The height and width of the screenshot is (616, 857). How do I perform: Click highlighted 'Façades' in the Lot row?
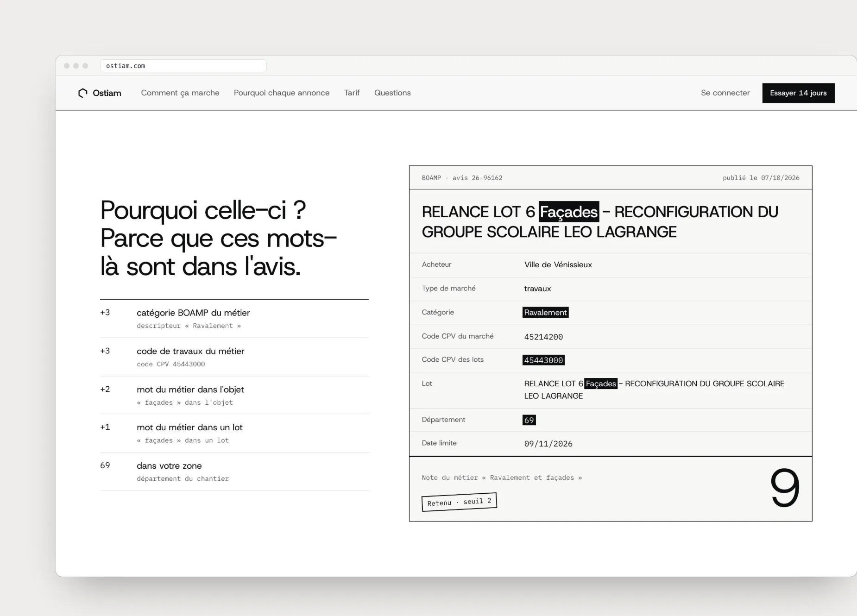(601, 383)
